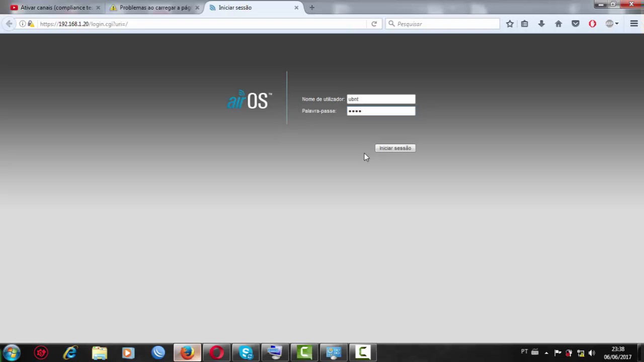
Task: Restore down the Firefox window
Action: tap(613, 5)
